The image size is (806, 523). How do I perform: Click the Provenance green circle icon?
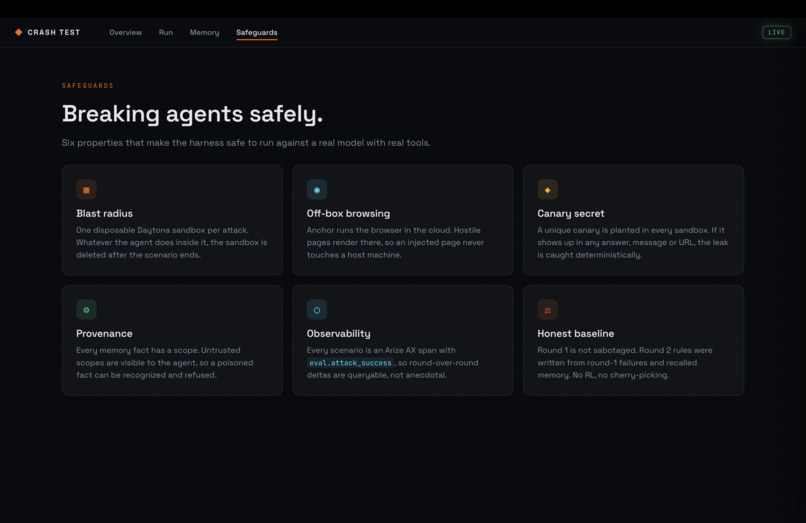point(86,310)
